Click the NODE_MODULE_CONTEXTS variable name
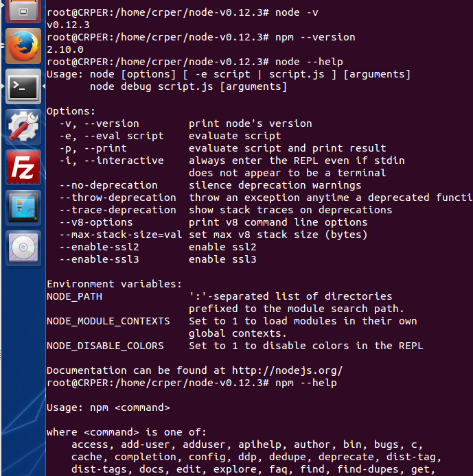 (108, 321)
